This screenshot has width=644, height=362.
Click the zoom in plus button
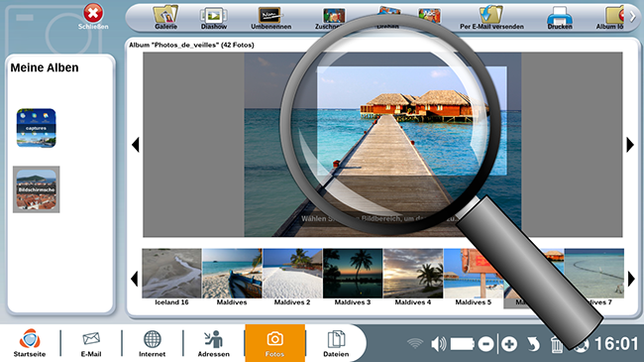tap(509, 344)
